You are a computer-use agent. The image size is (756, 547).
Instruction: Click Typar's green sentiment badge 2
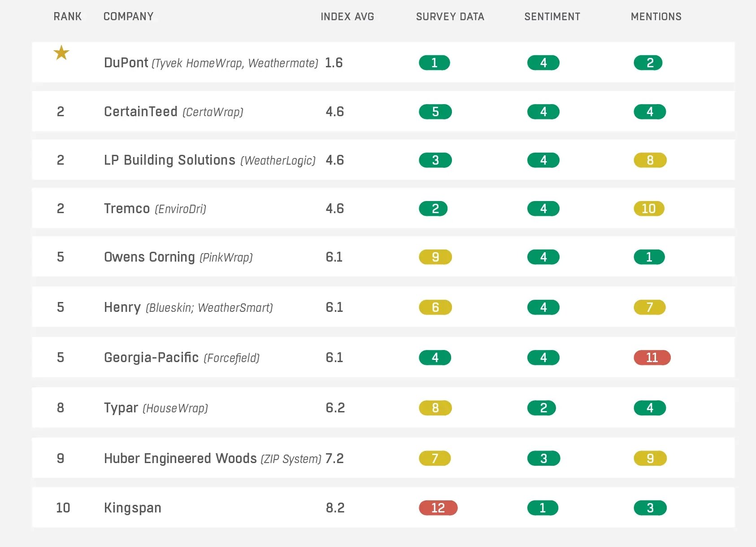click(x=543, y=407)
